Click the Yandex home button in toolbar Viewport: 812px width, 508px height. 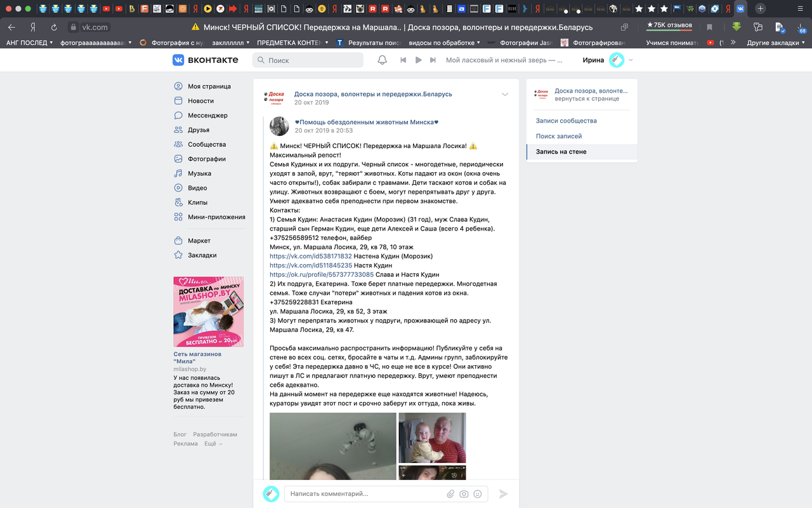(32, 27)
